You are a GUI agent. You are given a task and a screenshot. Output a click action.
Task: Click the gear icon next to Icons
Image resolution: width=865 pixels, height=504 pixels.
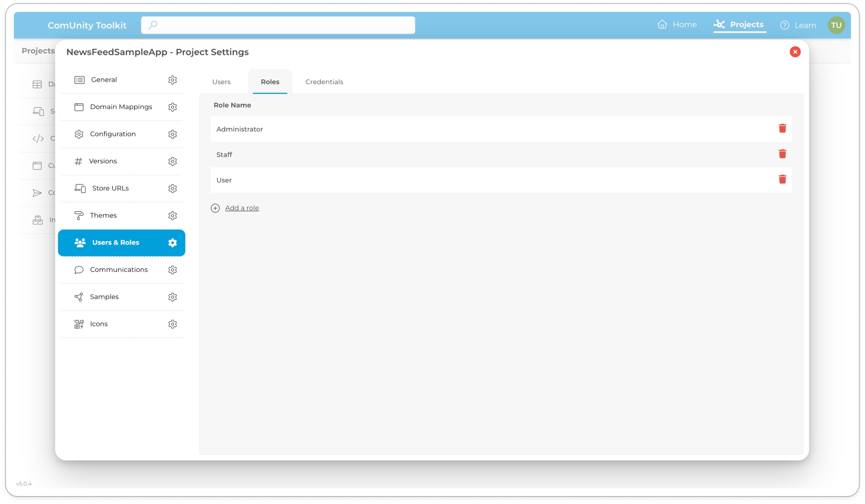coord(172,324)
